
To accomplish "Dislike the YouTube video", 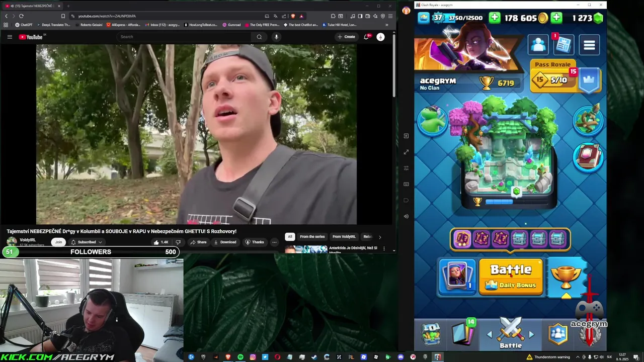I will pos(178,242).
